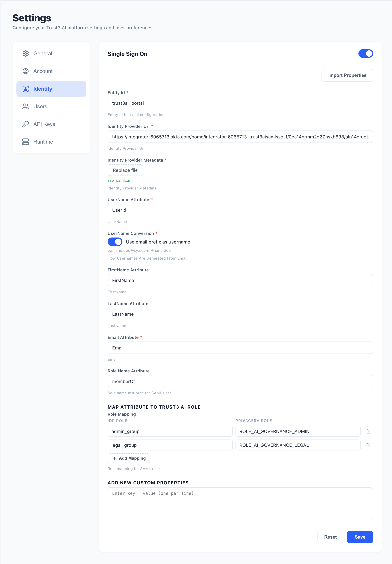Click the IDP ROLE column header
Image resolution: width=392 pixels, height=564 pixels.
tap(117, 421)
